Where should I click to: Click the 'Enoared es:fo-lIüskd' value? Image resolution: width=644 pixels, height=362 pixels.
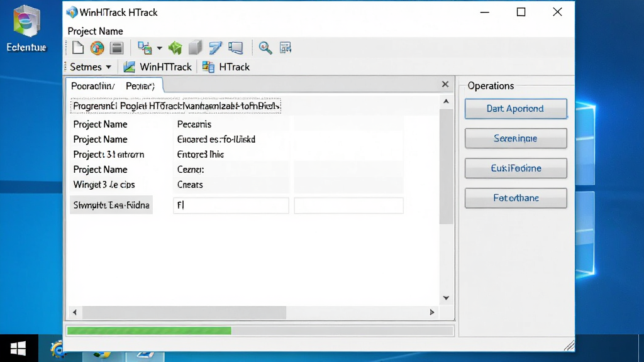216,140
